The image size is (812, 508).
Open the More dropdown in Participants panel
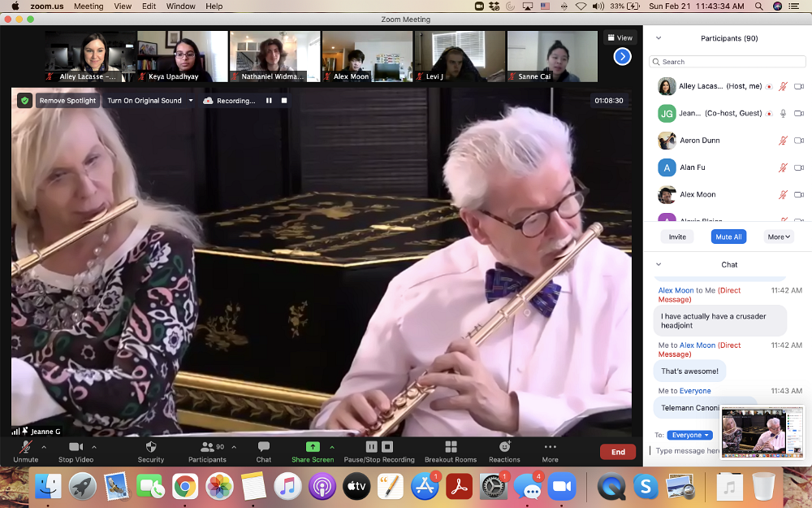tap(779, 237)
